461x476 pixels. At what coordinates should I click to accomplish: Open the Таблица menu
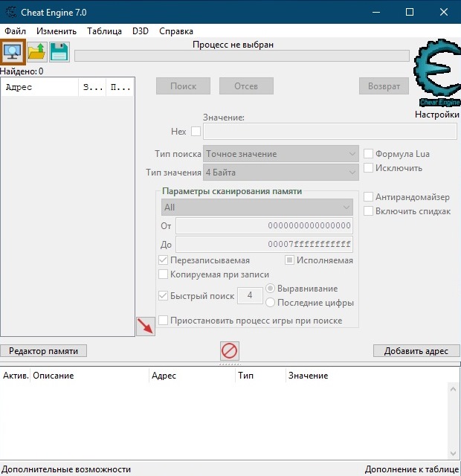click(x=104, y=31)
